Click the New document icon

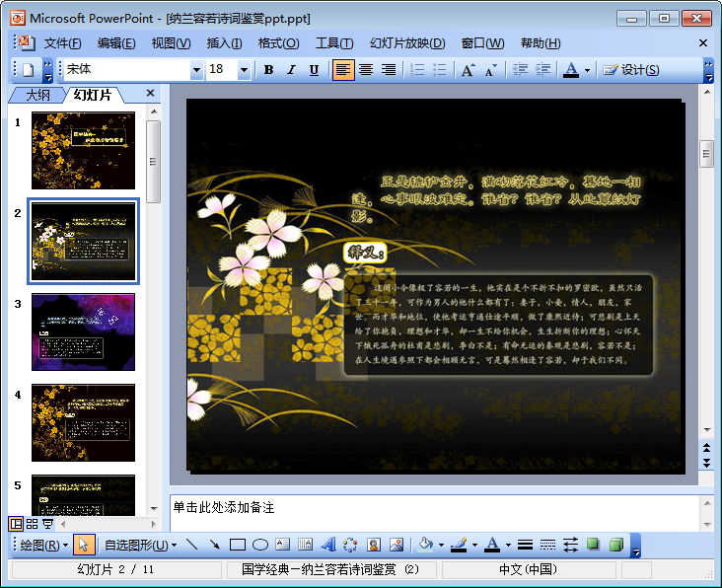[x=29, y=70]
